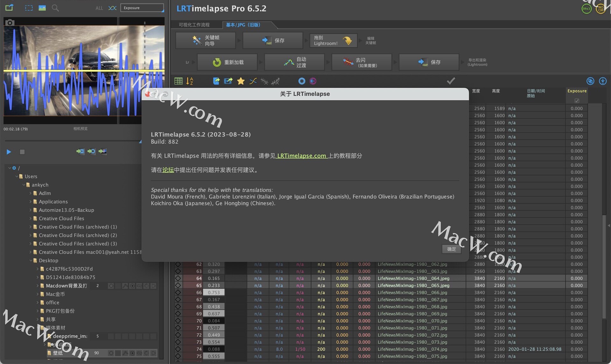Open the 论坛 forum link

tap(168, 170)
